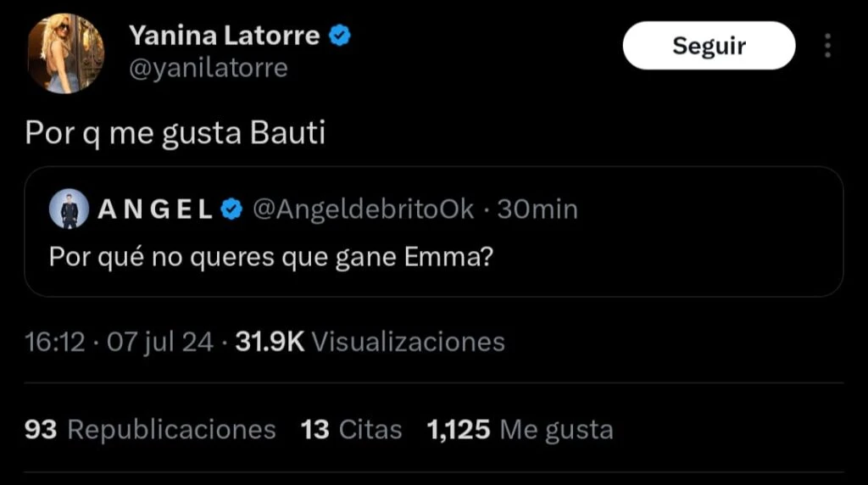Open the @AngeldebritoOk handle
Image resolution: width=868 pixels, height=485 pixels.
coord(364,209)
